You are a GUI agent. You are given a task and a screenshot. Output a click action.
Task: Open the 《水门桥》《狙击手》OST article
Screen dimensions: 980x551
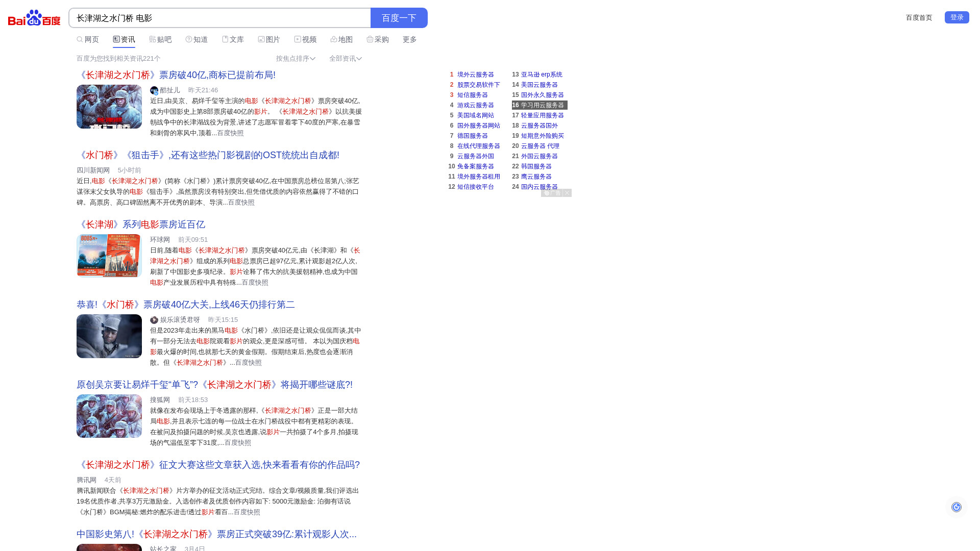point(208,155)
